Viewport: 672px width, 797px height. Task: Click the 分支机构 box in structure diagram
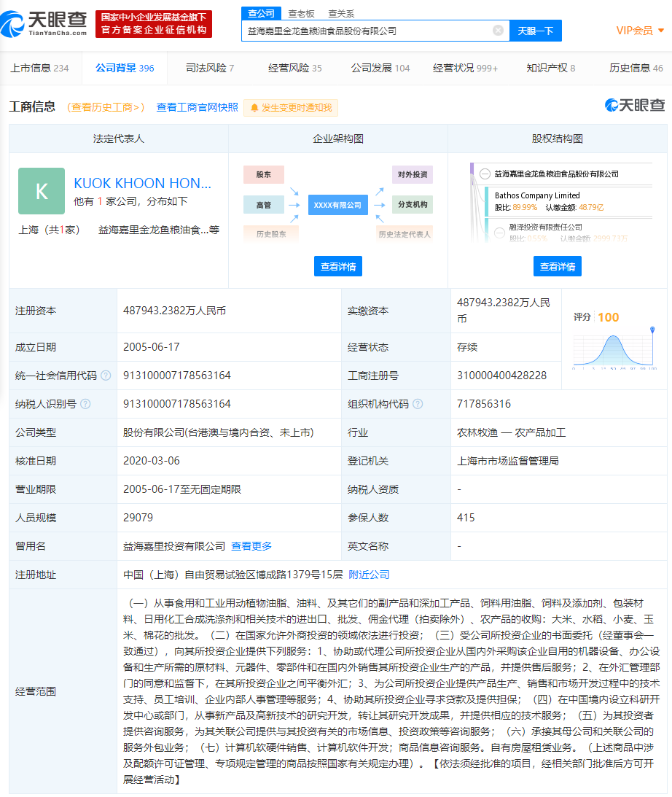(x=413, y=205)
